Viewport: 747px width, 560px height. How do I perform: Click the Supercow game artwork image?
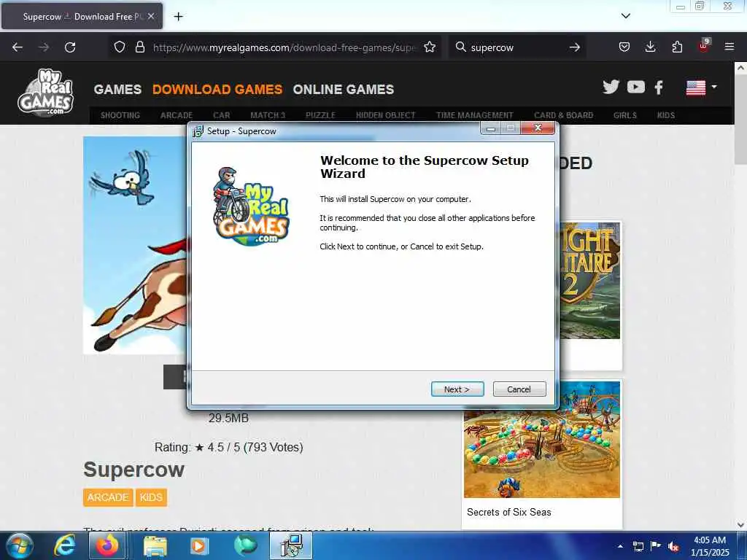click(135, 245)
